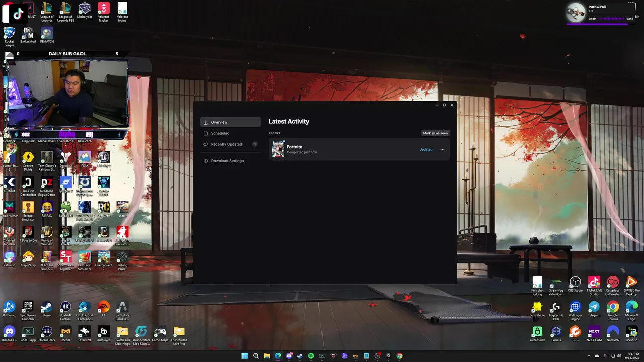Image resolution: width=644 pixels, height=362 pixels.
Task: Select Palworld desktop icon
Action: click(x=9, y=259)
